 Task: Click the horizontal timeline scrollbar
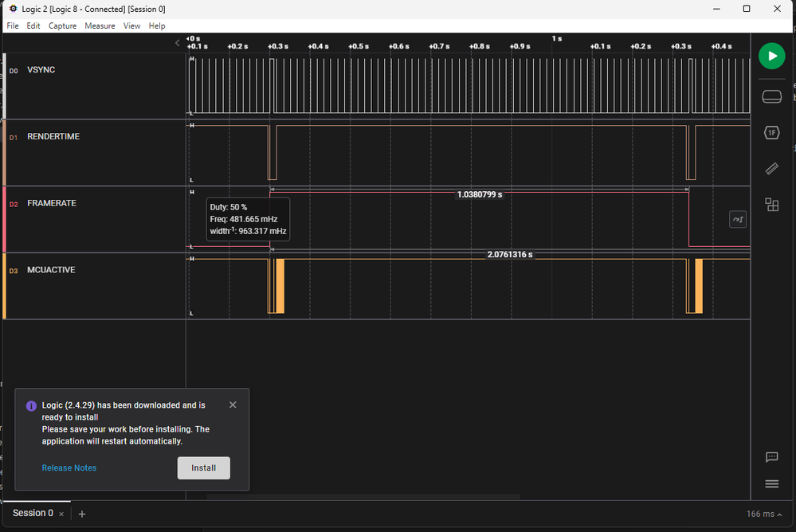pyautogui.click(x=363, y=496)
